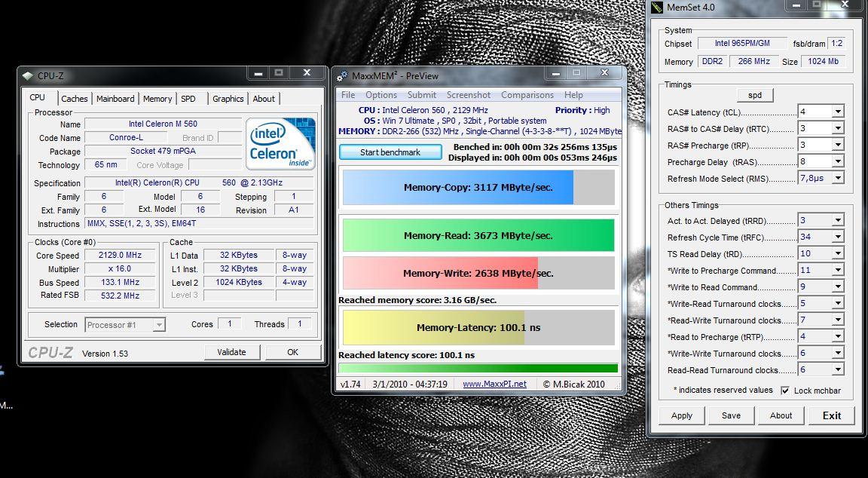Click the Level 2 1024 KBytes value
This screenshot has width=868, height=478.
tap(239, 282)
